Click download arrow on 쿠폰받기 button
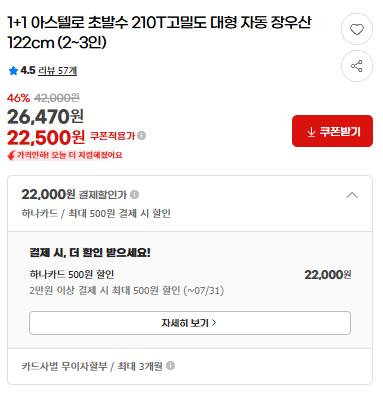 point(311,132)
